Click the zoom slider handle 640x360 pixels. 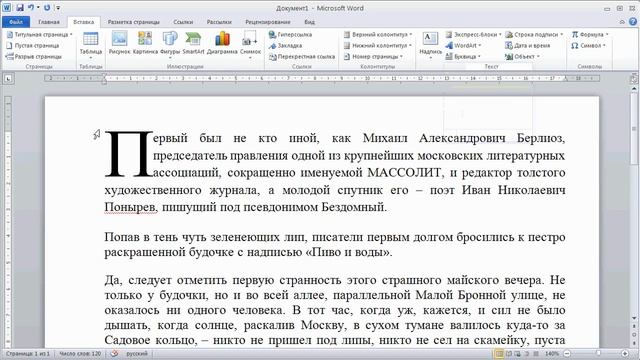point(599,354)
